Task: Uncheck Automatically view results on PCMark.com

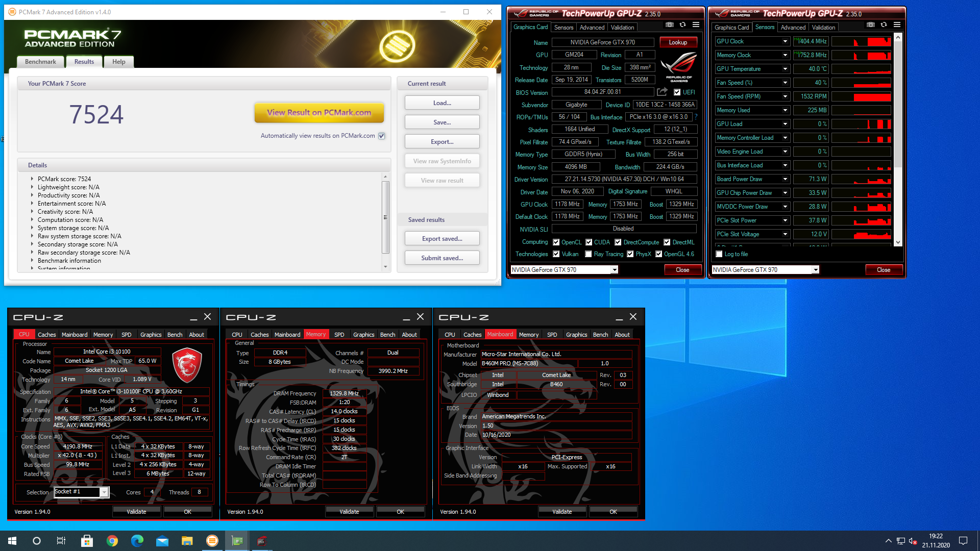Action: (x=381, y=136)
